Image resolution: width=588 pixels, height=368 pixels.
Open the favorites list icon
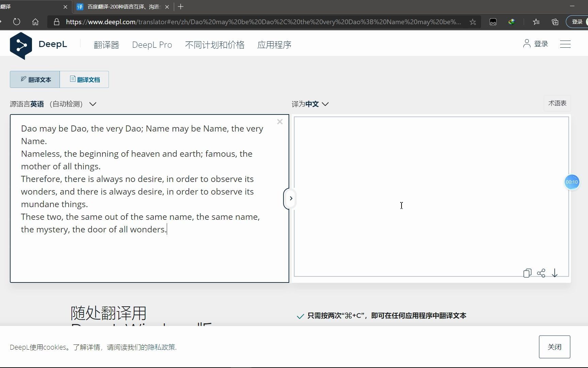[x=536, y=22]
